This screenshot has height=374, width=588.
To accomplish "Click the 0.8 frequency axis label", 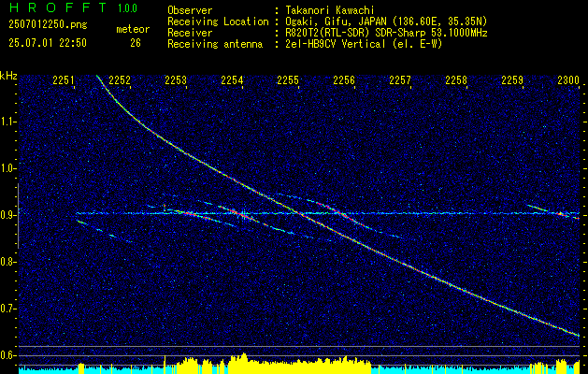I will (x=8, y=262).
